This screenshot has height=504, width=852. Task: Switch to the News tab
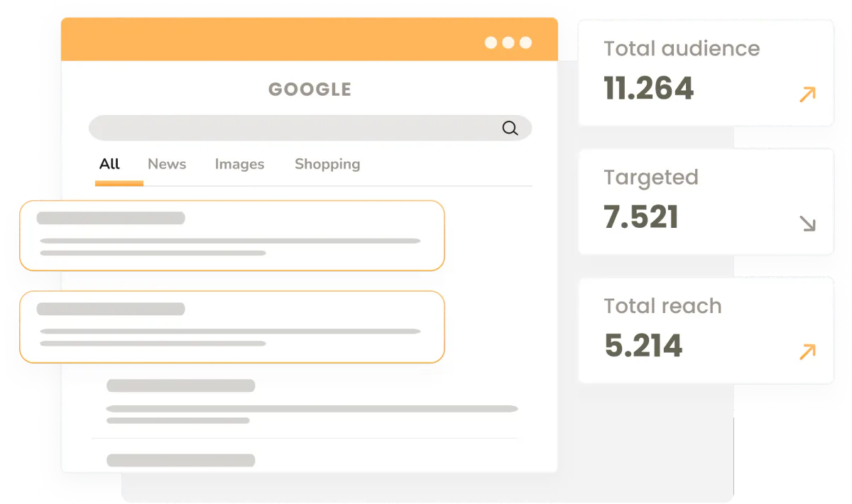click(167, 164)
